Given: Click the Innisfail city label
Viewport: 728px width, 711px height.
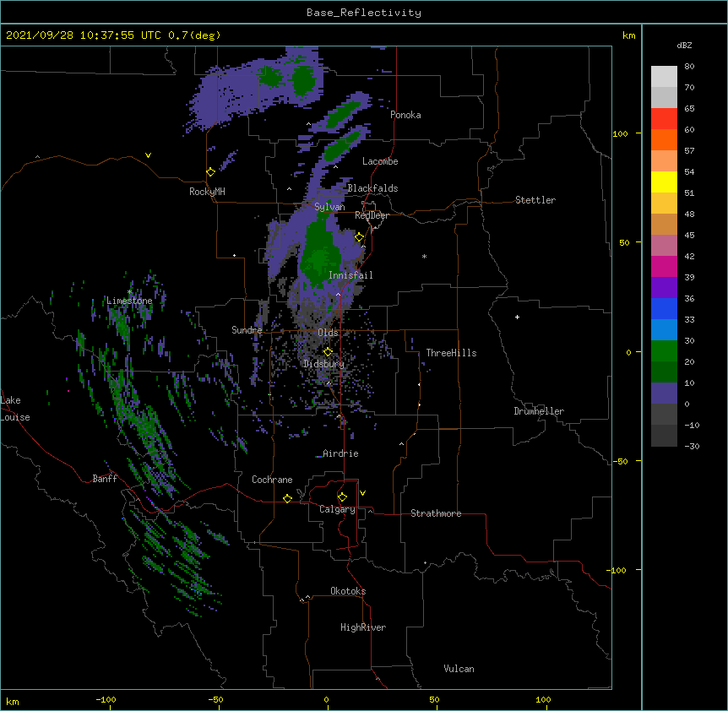Looking at the screenshot, I should point(350,275).
